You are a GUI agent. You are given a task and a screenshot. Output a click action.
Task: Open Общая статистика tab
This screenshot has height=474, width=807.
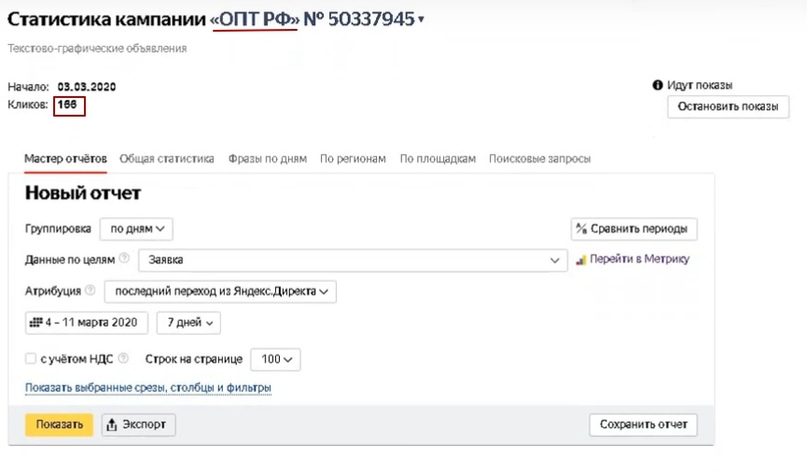pos(167,159)
